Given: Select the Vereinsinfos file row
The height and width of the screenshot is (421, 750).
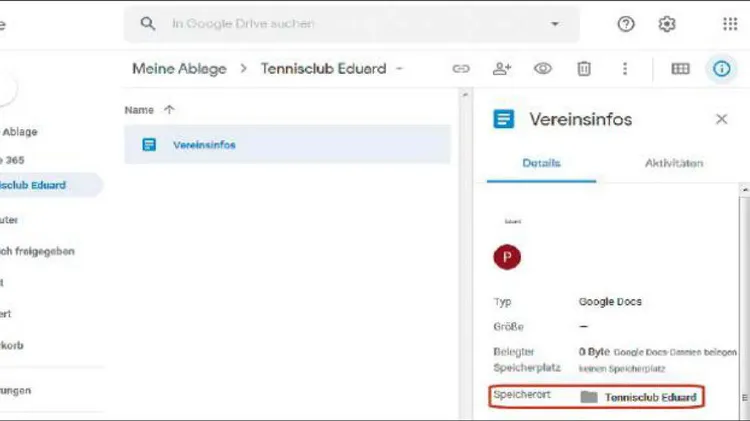Looking at the screenshot, I should (287, 144).
